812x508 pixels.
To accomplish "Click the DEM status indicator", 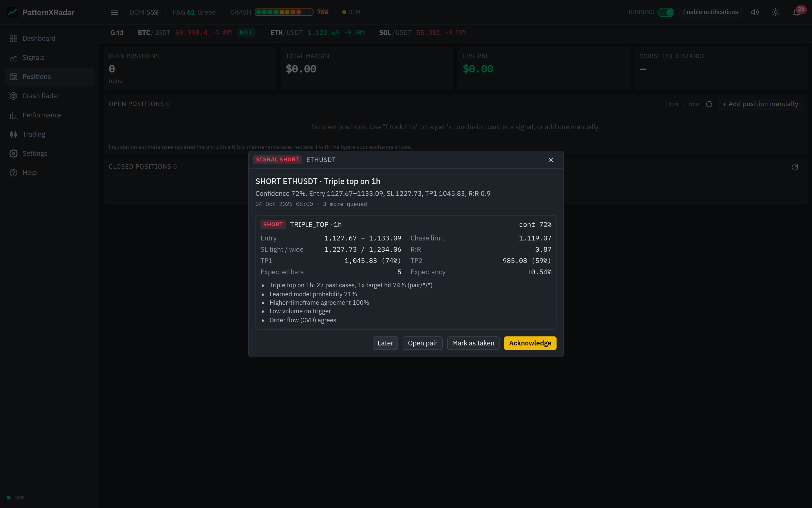I will click(x=351, y=12).
